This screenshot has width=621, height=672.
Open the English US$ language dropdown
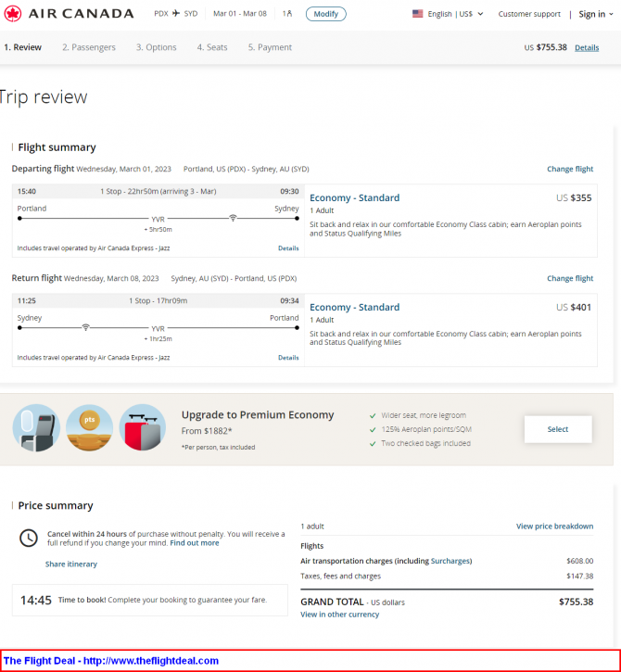[455, 14]
